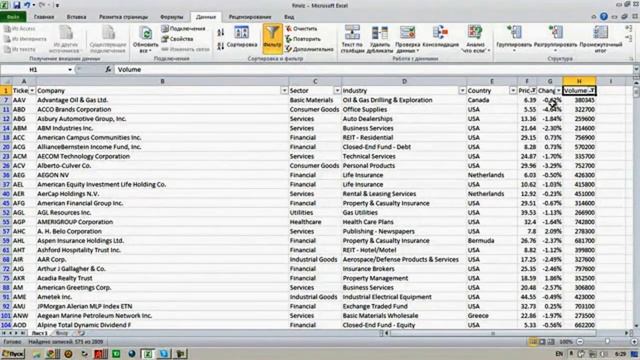The width and height of the screenshot is (640, 360).
Task: Click cell 'Health Care Plans'
Action: 404,222
